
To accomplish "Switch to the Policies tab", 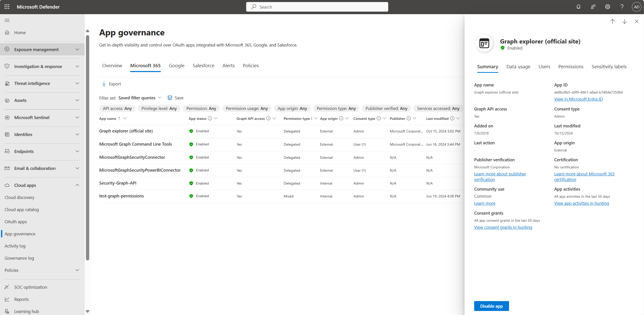I will click(x=250, y=65).
